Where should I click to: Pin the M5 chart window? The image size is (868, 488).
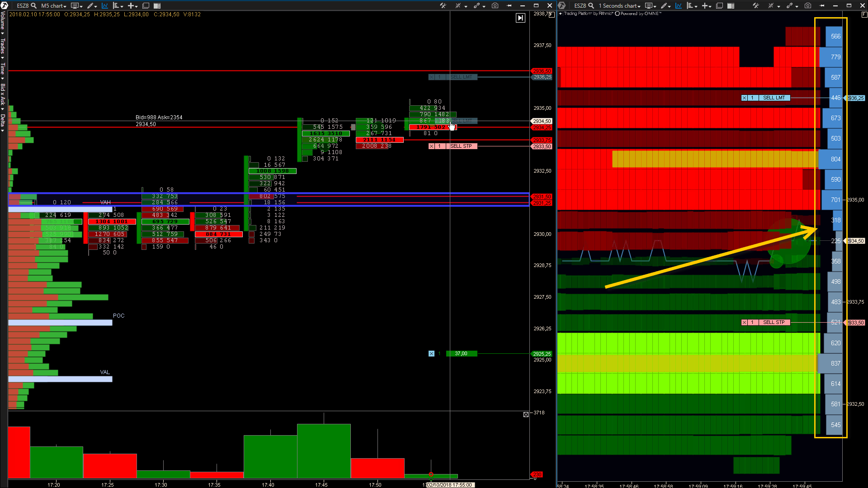click(509, 5)
